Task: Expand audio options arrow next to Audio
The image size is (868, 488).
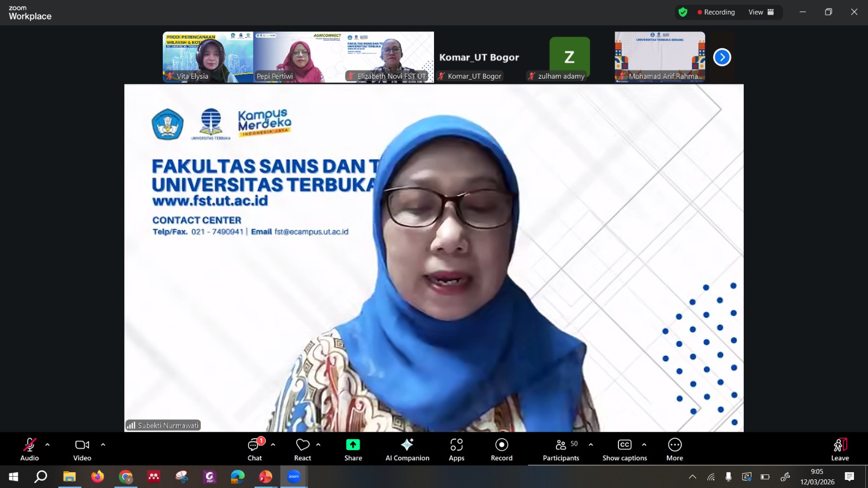Action: tap(48, 445)
